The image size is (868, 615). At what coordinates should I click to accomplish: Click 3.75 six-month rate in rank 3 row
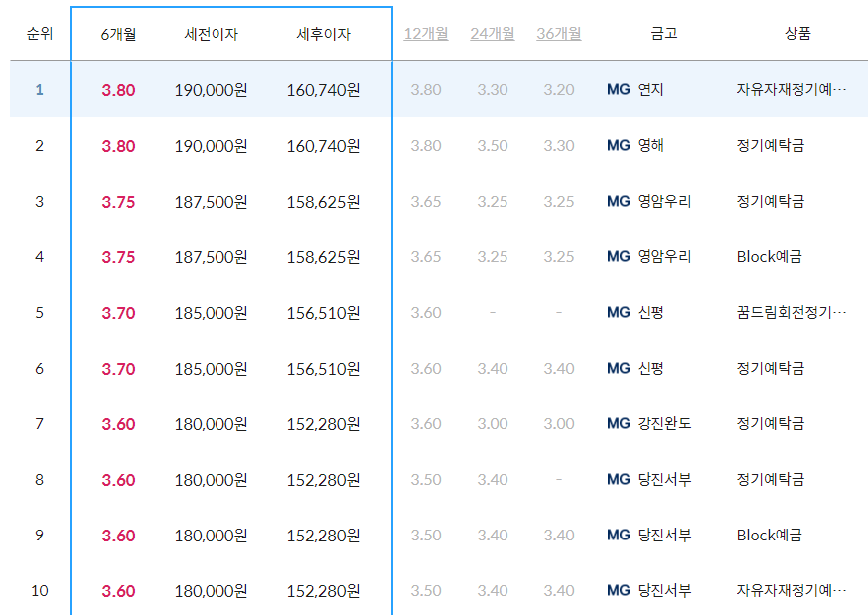[118, 202]
